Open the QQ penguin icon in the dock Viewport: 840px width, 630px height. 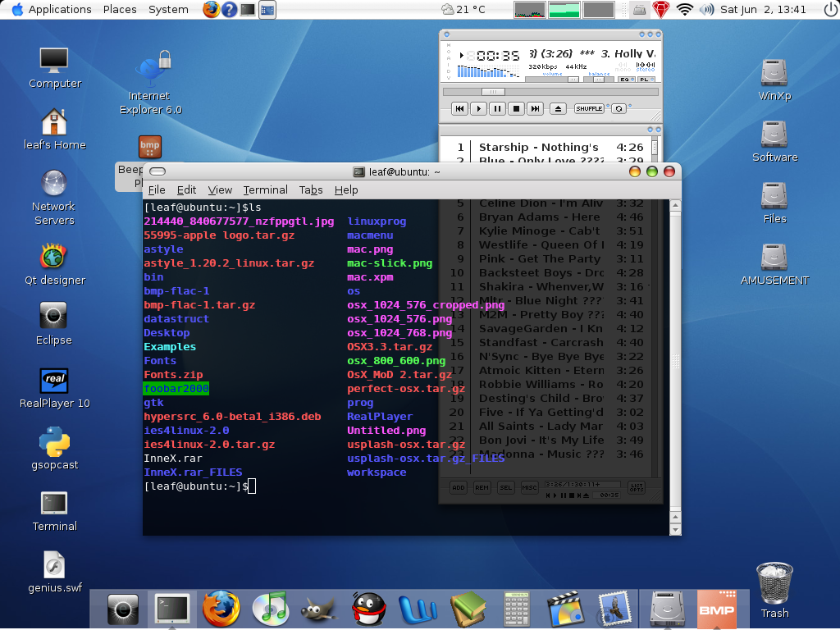[x=369, y=609]
